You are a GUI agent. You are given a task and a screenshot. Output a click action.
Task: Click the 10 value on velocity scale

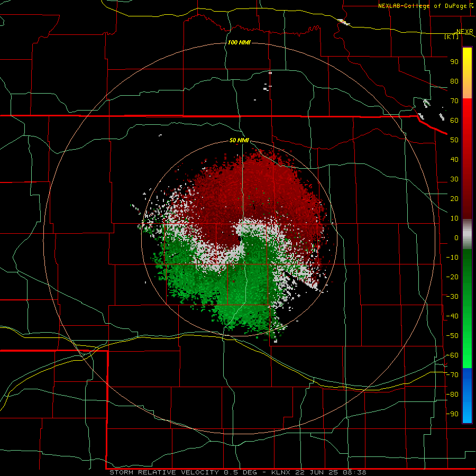[x=454, y=218]
